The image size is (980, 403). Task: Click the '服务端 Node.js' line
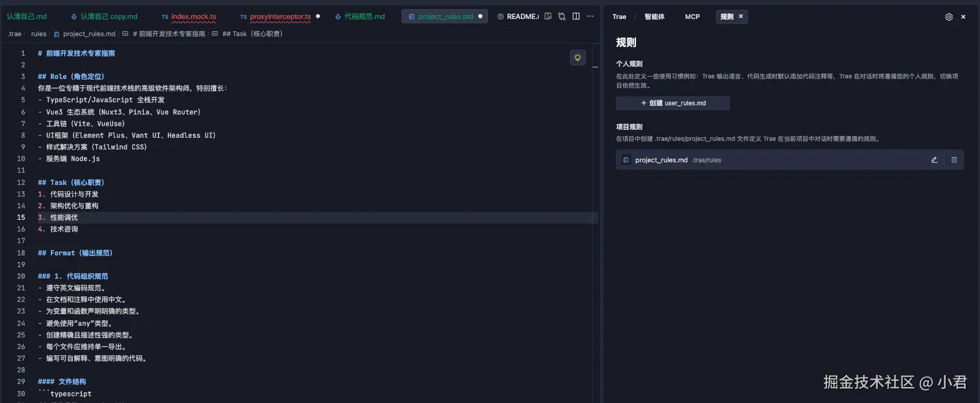[69, 159]
